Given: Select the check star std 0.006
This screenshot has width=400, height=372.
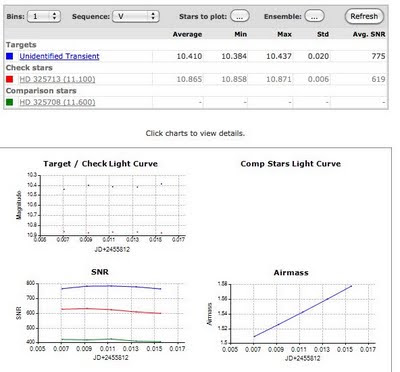Looking at the screenshot, I should [318, 79].
